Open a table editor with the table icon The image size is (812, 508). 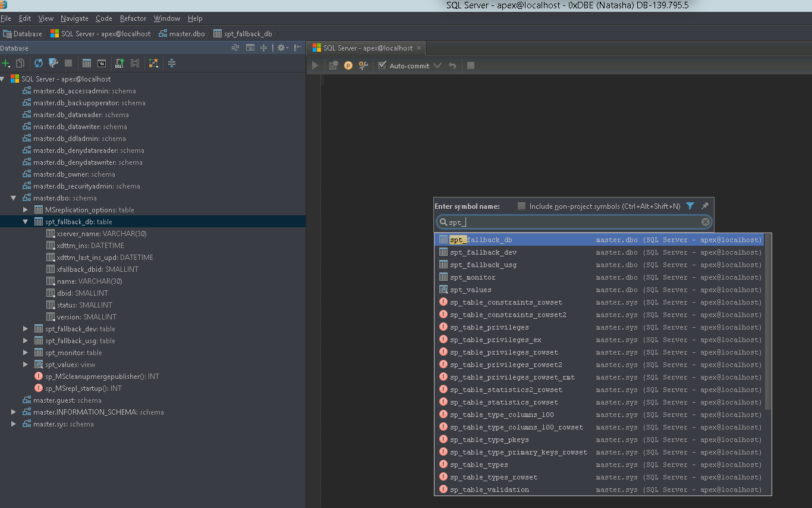(87, 63)
